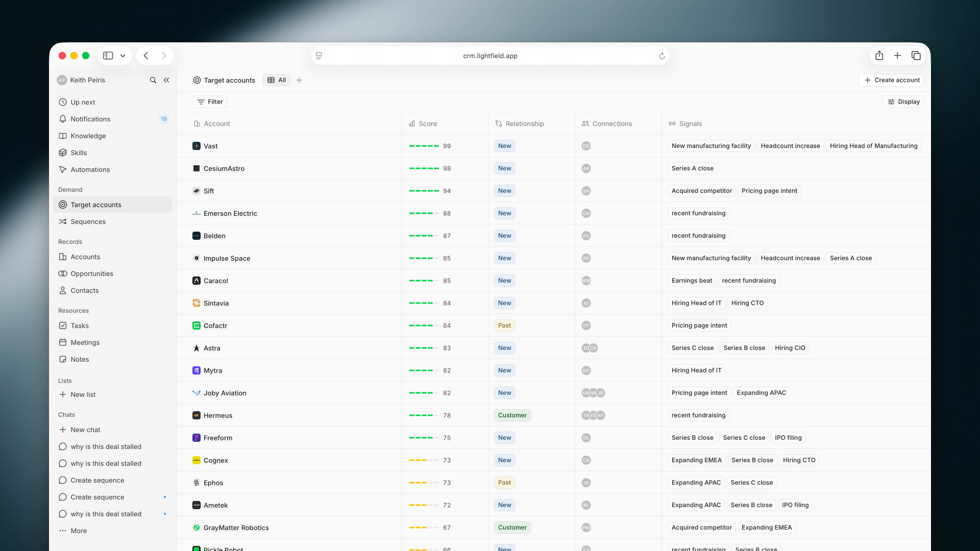Open the Display options dropdown
980x551 pixels.
[x=903, y=102]
